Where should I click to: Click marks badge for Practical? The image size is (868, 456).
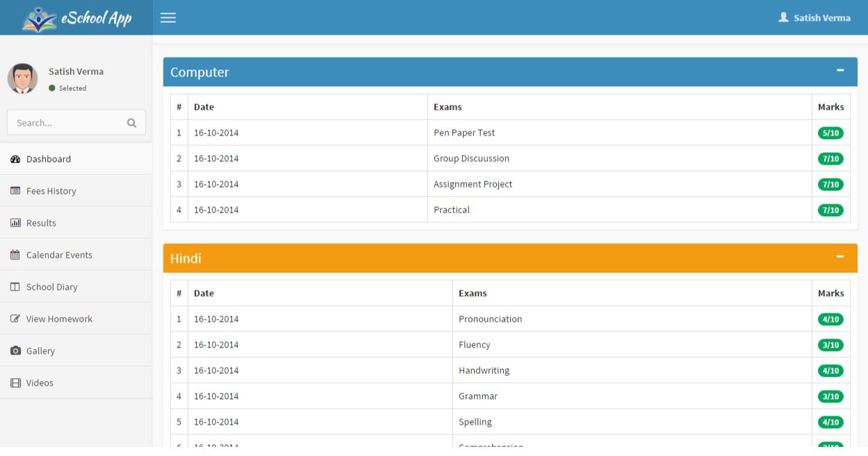tap(830, 210)
